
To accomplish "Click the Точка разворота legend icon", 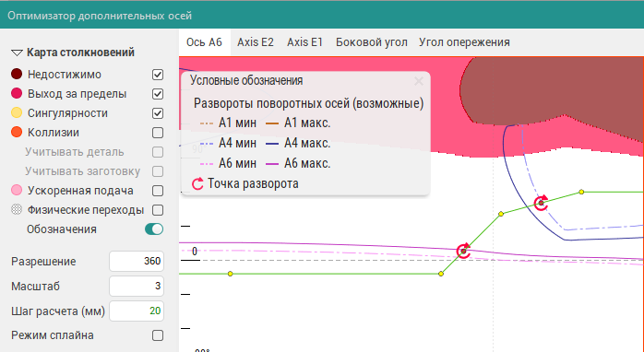I will point(197,183).
